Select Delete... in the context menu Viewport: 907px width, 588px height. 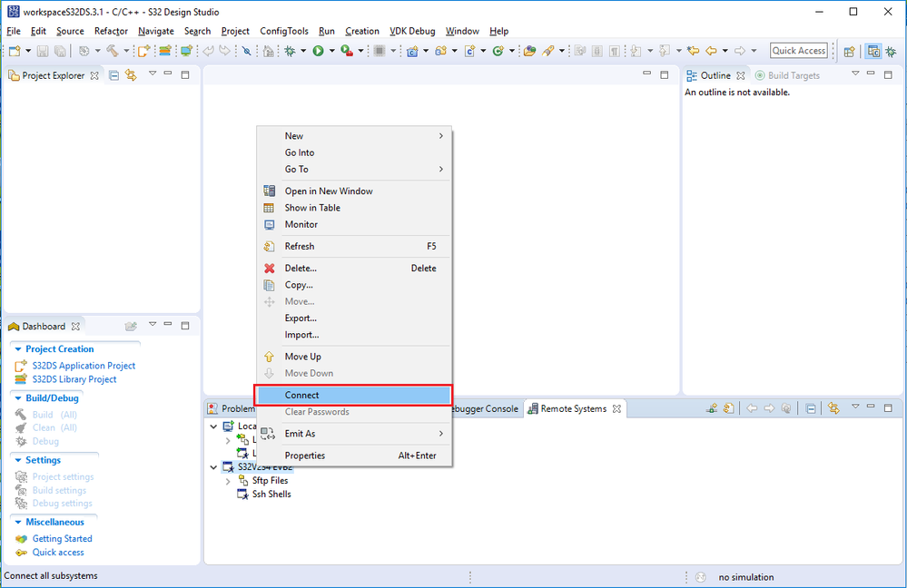(x=353, y=269)
